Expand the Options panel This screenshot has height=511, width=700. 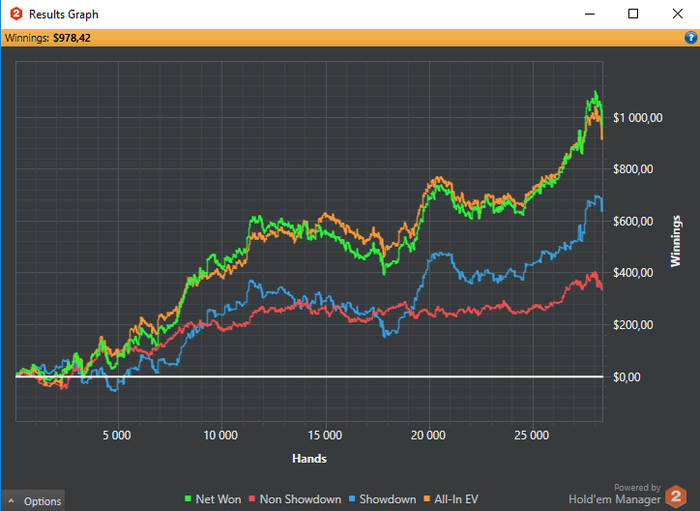tap(33, 501)
